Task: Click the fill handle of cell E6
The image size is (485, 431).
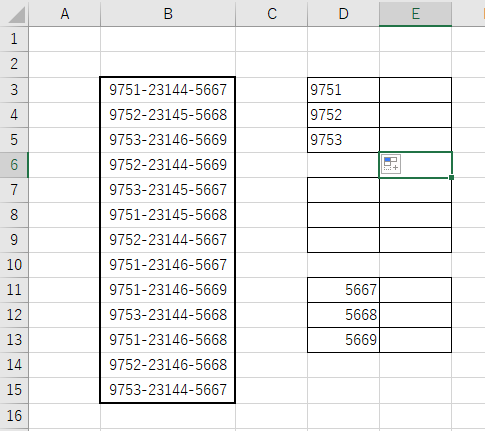Action: [x=451, y=177]
